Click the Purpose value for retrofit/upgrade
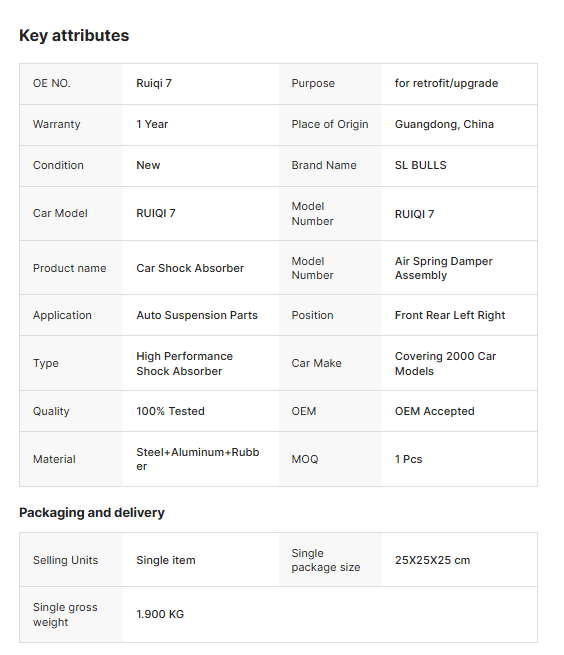The height and width of the screenshot is (655, 564). [x=446, y=83]
